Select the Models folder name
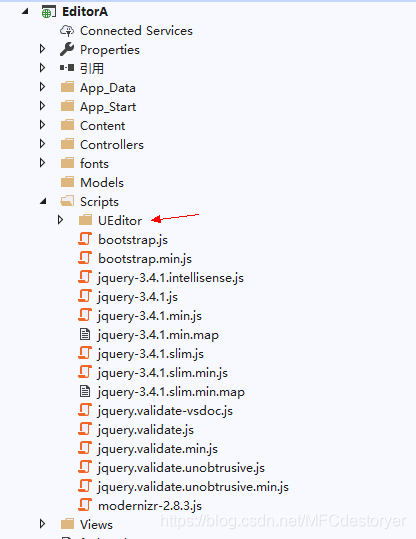This screenshot has height=539, width=416. [102, 183]
